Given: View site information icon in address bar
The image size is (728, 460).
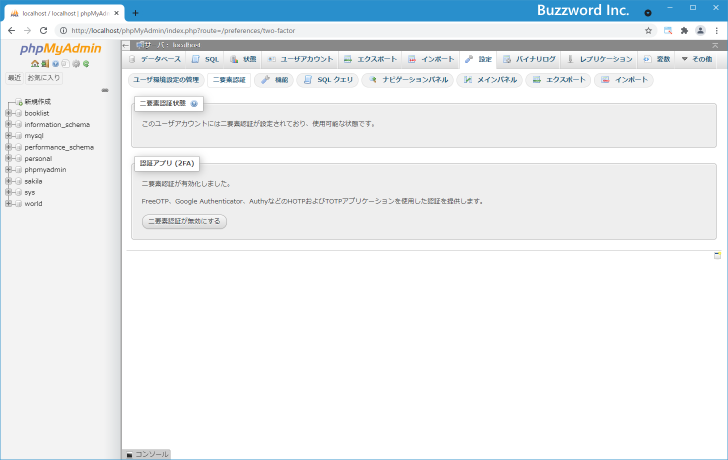Looking at the screenshot, I should coord(64,31).
